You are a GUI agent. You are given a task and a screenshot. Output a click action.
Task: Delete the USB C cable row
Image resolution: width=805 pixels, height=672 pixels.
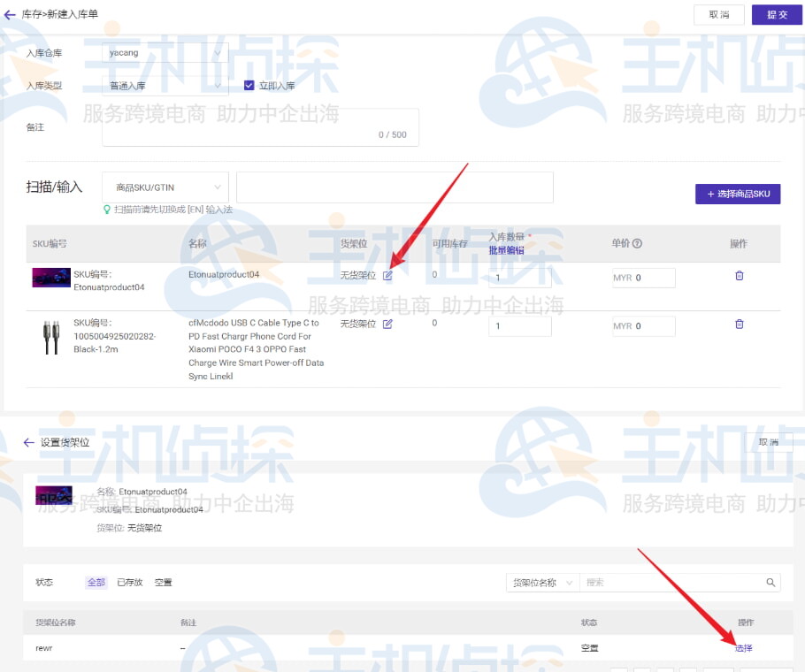(740, 325)
